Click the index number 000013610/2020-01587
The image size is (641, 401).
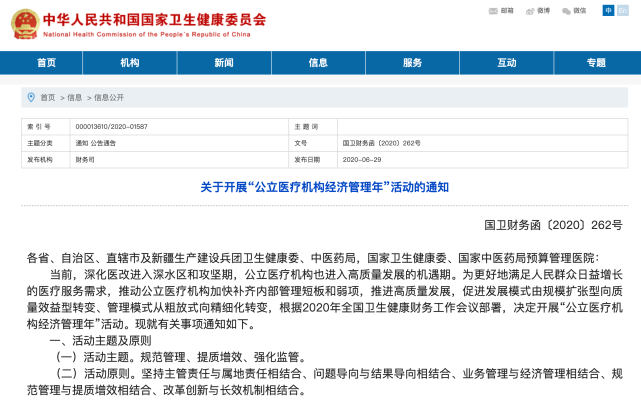pos(112,128)
